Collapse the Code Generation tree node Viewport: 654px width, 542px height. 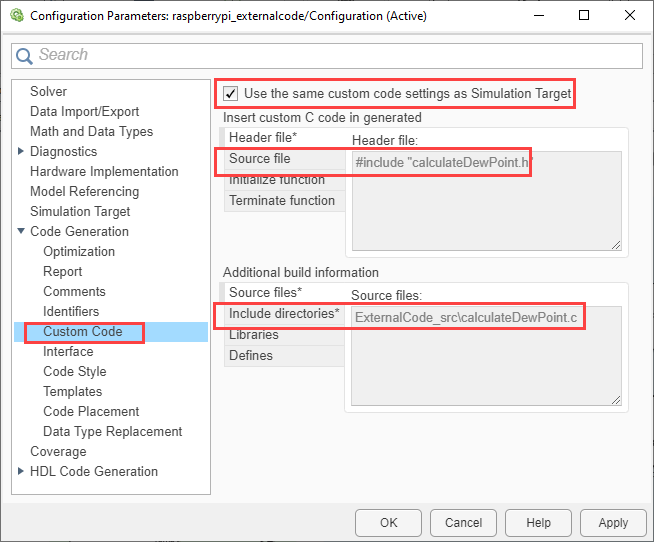tap(21, 232)
